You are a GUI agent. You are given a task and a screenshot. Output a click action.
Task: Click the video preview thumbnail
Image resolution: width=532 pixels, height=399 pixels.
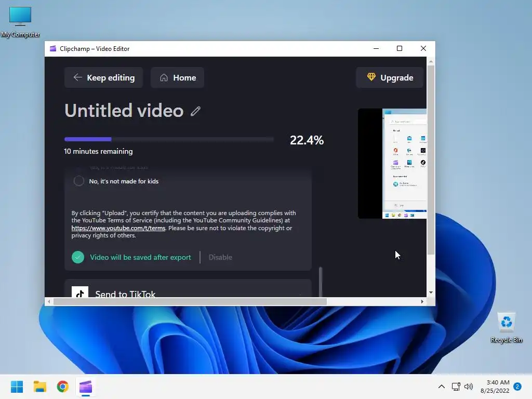[x=392, y=164]
